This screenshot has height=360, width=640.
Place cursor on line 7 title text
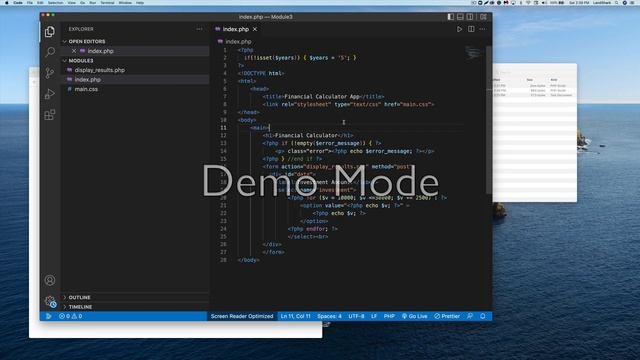tap(322, 97)
